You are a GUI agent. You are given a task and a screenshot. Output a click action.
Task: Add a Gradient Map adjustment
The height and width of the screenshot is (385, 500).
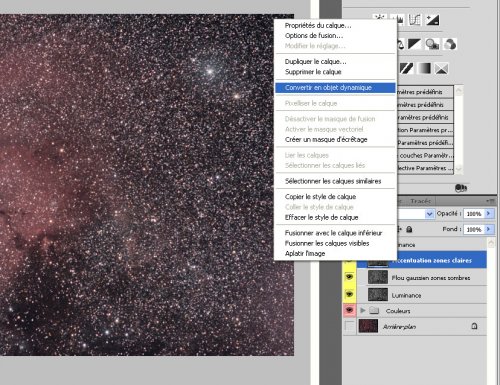coord(424,69)
